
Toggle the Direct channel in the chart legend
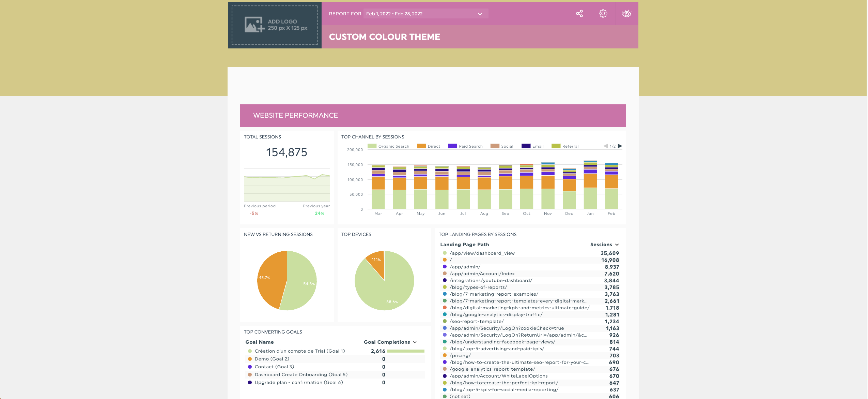coord(421,146)
